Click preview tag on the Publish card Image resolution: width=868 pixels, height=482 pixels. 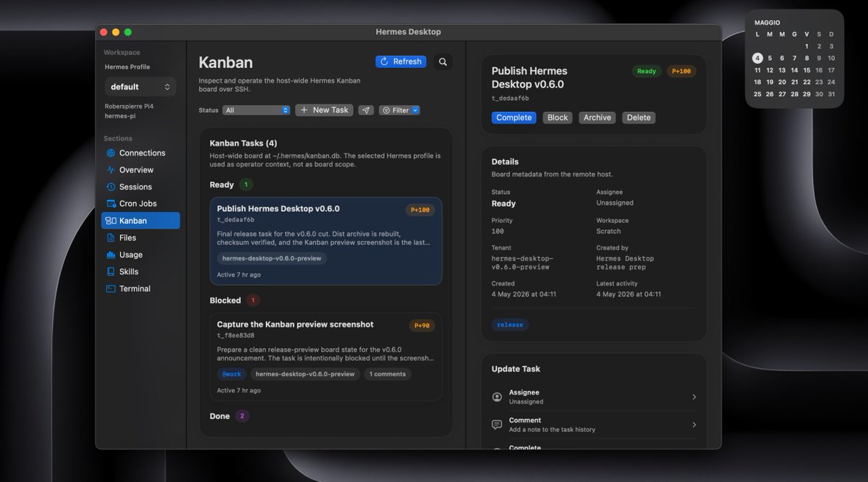[x=272, y=258]
